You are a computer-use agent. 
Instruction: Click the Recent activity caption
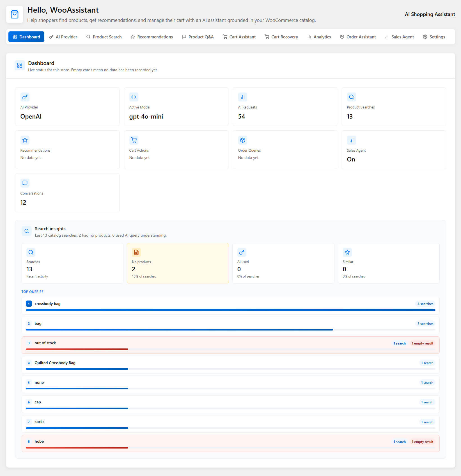(37, 276)
